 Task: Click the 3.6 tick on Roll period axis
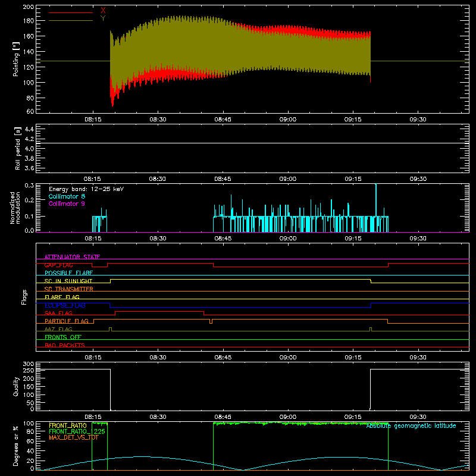29,168
